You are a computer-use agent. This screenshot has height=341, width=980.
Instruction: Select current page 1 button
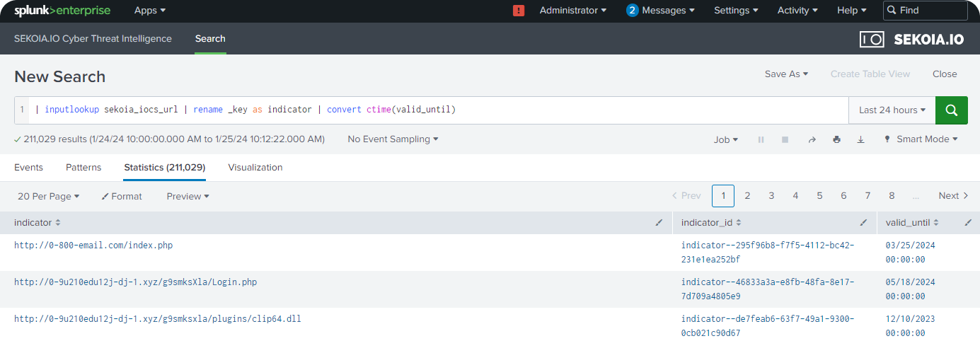coord(723,196)
